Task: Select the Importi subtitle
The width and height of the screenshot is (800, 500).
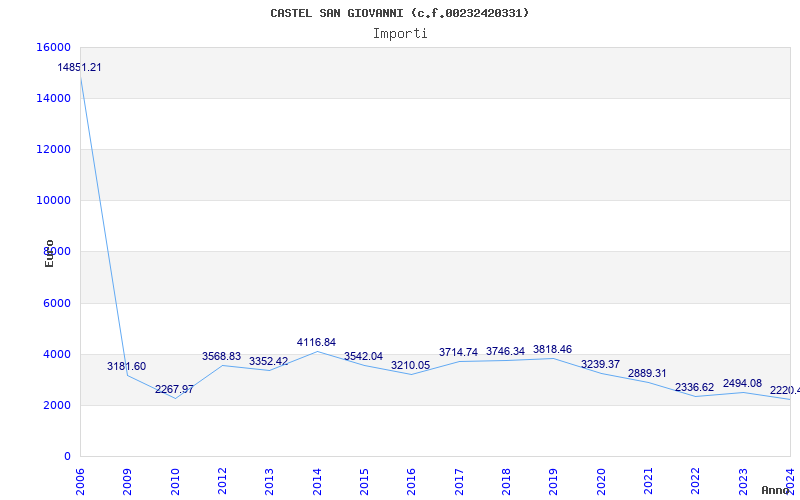Action: (400, 34)
